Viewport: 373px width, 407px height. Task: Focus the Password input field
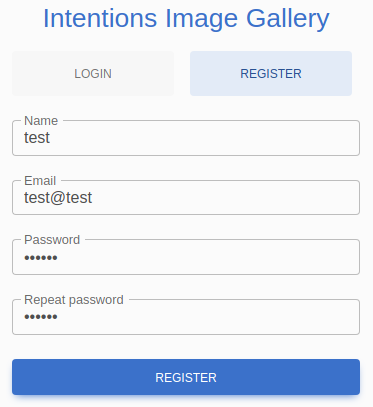[x=186, y=257]
